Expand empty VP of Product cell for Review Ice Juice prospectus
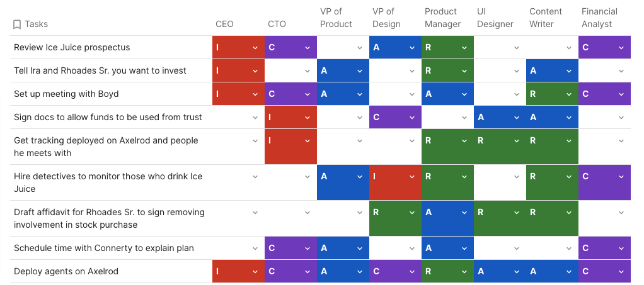 359,47
